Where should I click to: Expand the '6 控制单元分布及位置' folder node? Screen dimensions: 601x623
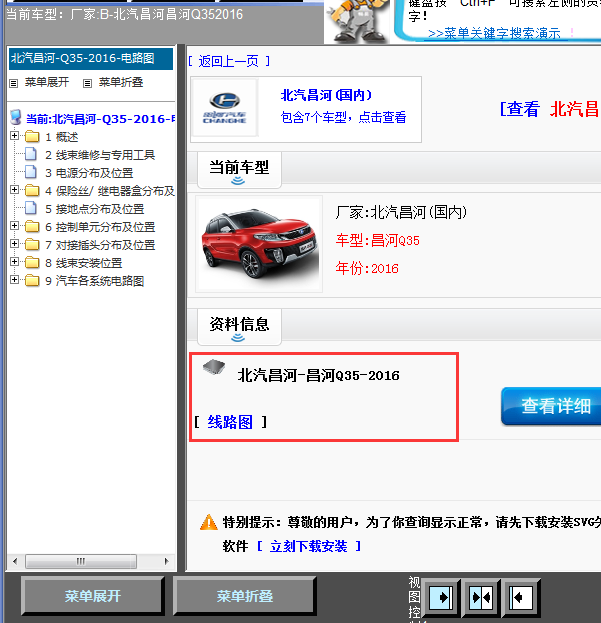14,226
